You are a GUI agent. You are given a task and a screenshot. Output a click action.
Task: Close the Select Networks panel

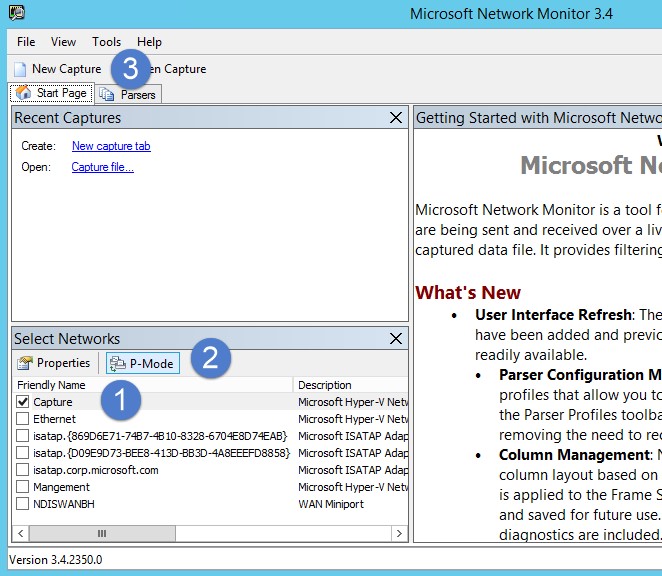[396, 338]
